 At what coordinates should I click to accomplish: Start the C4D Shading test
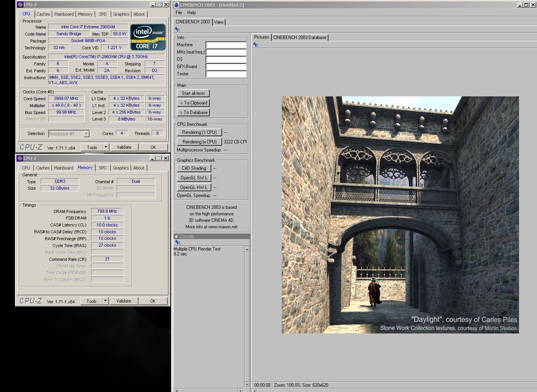pyautogui.click(x=194, y=168)
